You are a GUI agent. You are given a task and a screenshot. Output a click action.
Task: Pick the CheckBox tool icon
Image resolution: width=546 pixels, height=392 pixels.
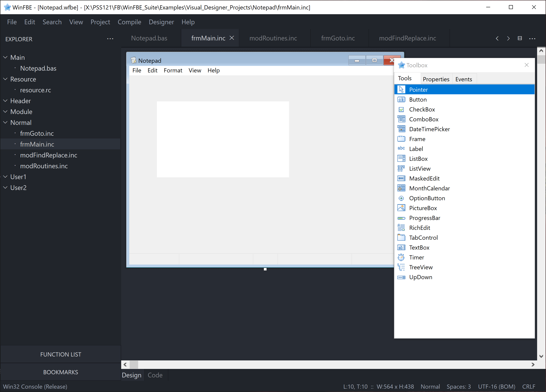(401, 109)
